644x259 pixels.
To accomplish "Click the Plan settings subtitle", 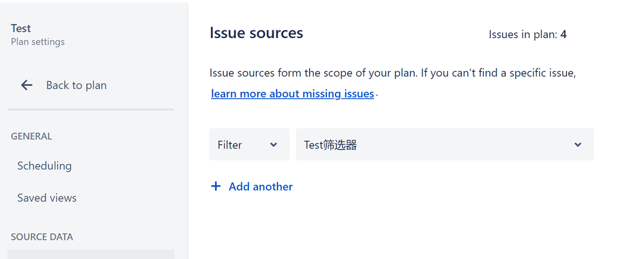I will (38, 42).
